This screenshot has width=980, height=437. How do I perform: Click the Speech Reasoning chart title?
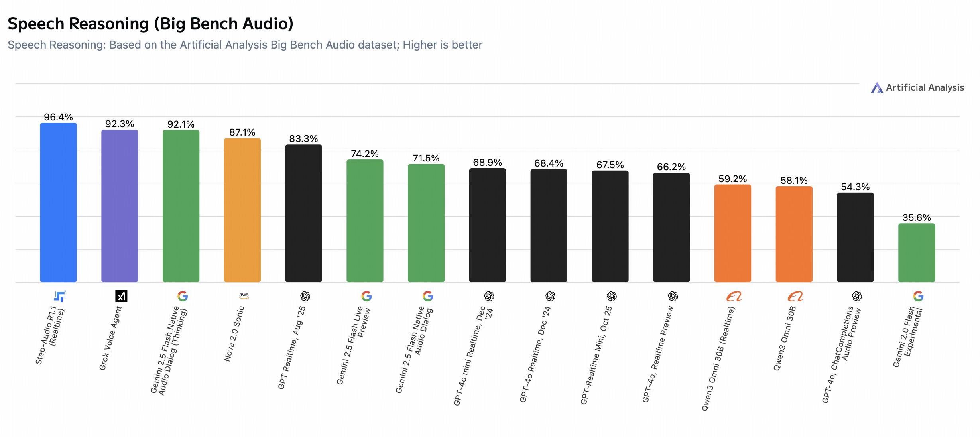coord(150,24)
